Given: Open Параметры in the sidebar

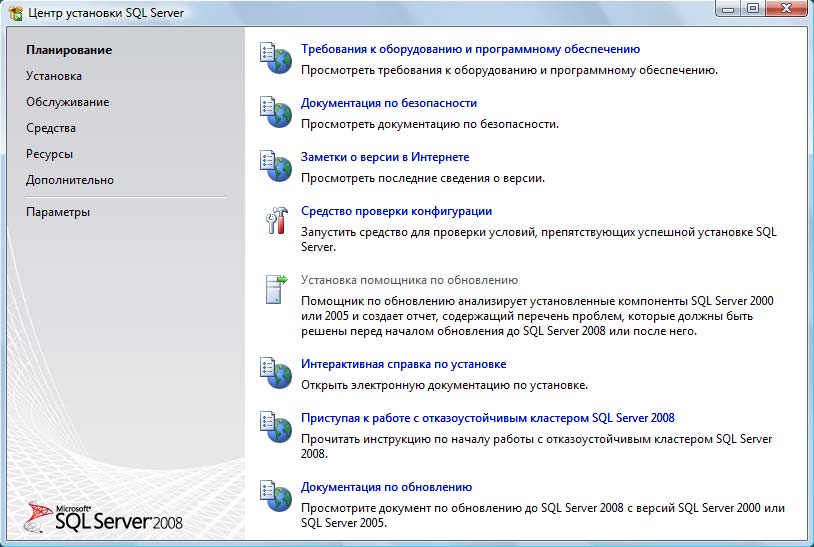Looking at the screenshot, I should tap(58, 212).
